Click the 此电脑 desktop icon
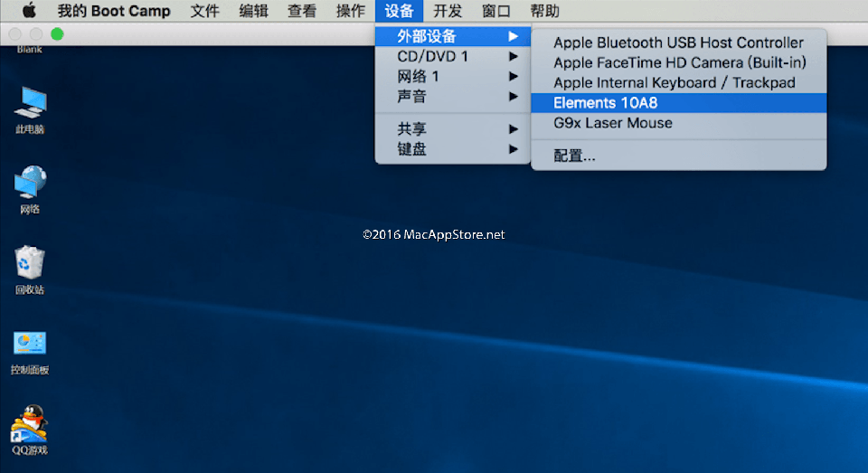The height and width of the screenshot is (473, 868). click(x=30, y=110)
